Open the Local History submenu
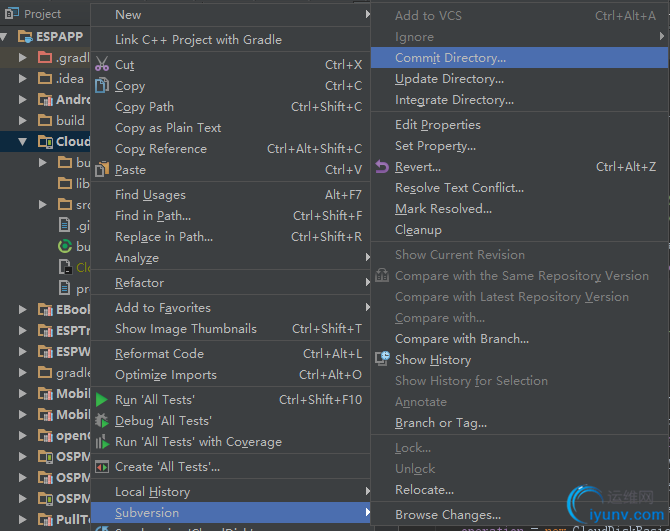 152,492
